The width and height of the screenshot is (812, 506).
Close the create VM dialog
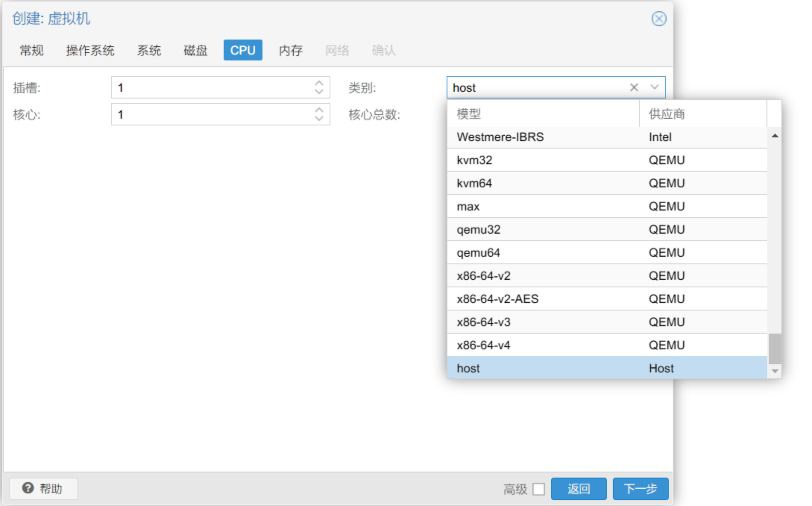click(658, 19)
